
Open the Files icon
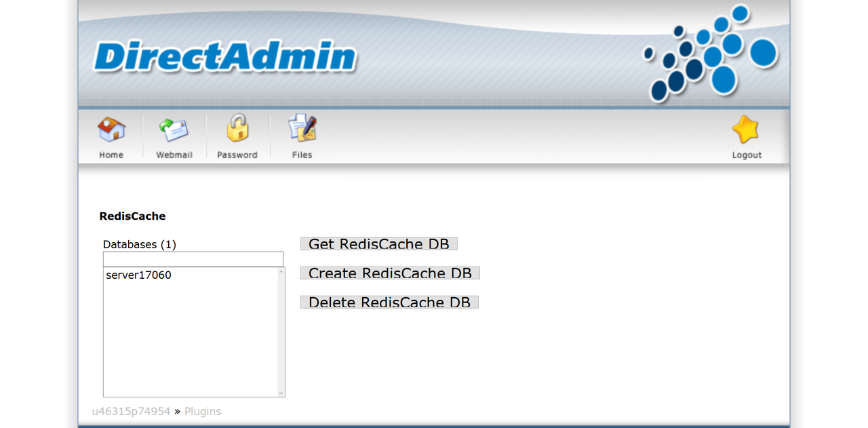coord(302,128)
